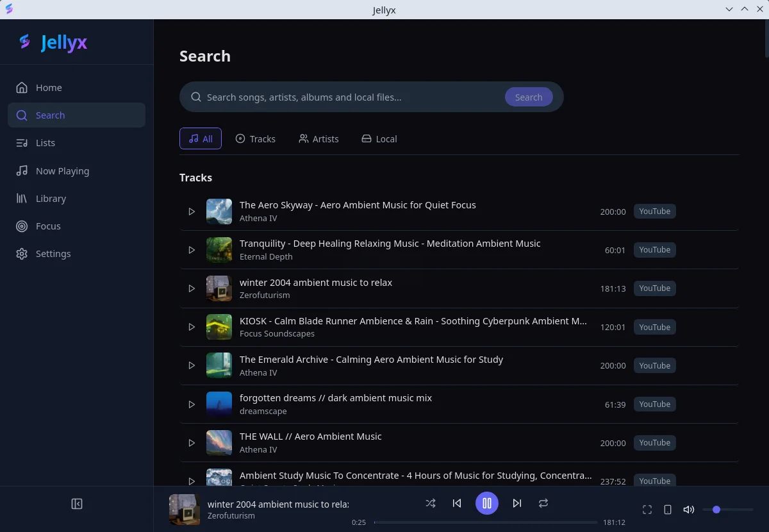The image size is (769, 532).
Task: Open the Library section
Action: pyautogui.click(x=76, y=199)
